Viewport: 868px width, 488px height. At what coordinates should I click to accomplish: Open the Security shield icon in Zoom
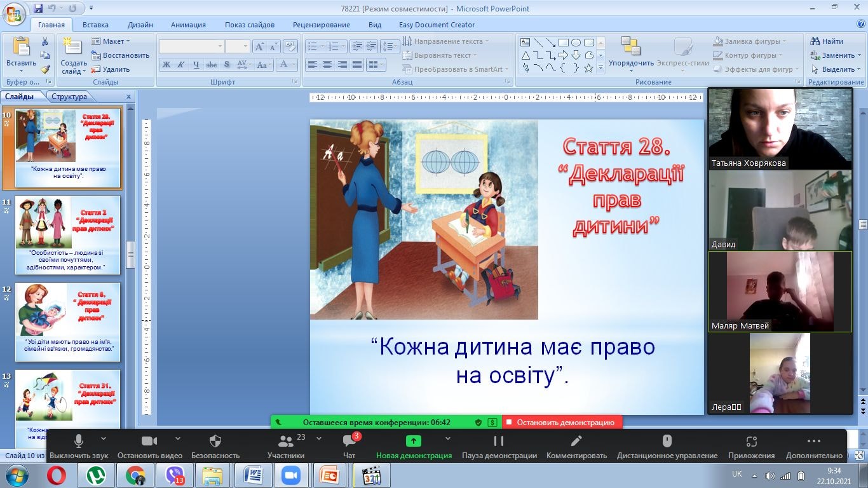click(x=215, y=441)
